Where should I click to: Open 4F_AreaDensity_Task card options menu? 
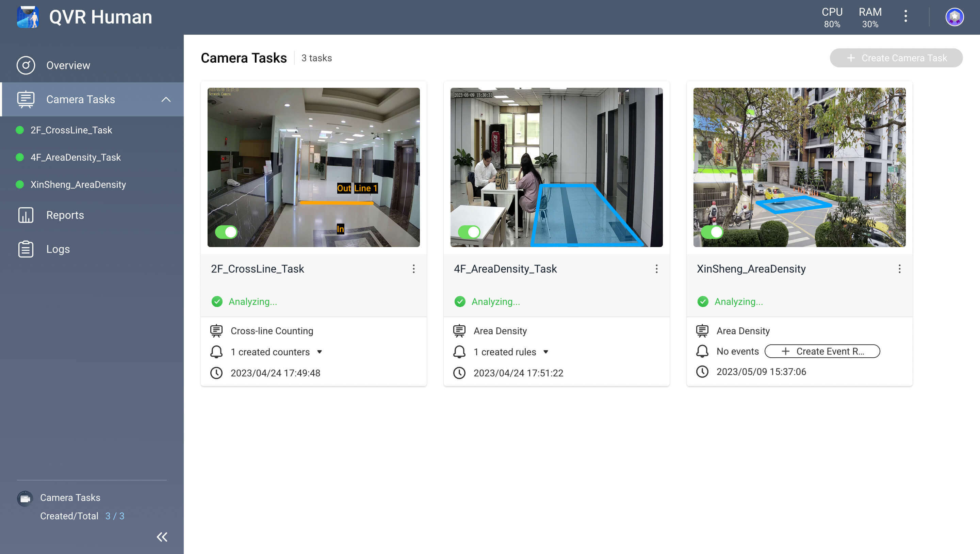point(656,269)
